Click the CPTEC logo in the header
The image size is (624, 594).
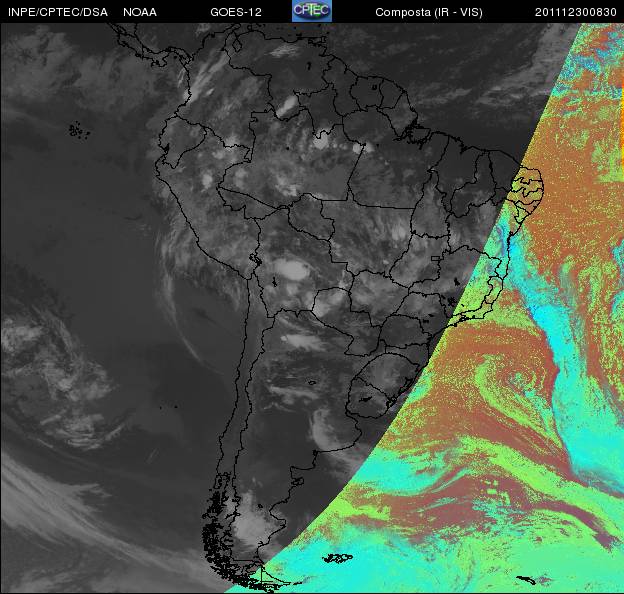312,11
